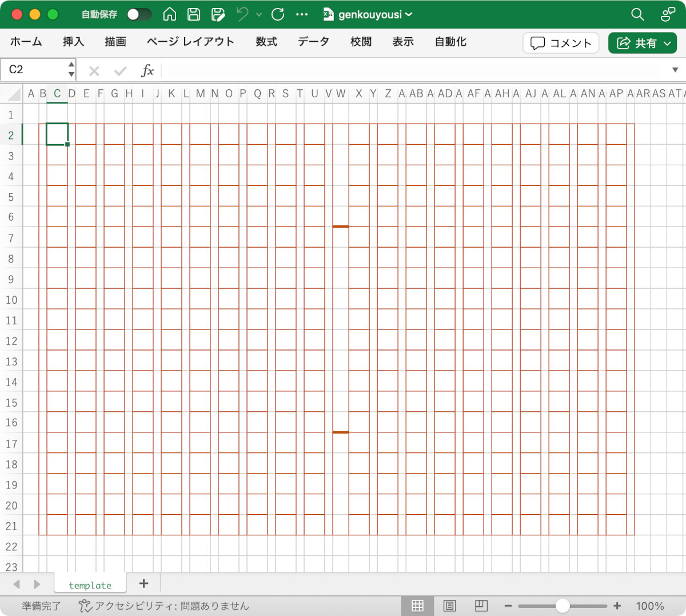Switch to Page Break Preview view
Viewport: 686px width, 616px height.
[481, 606]
